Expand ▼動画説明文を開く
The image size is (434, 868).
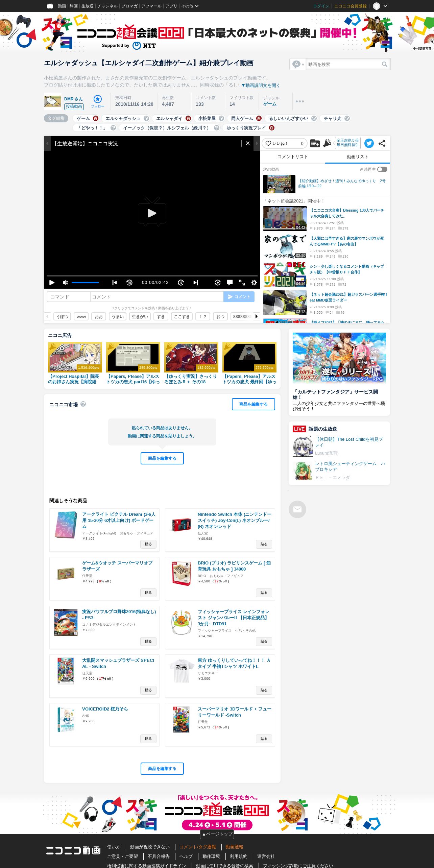[261, 85]
